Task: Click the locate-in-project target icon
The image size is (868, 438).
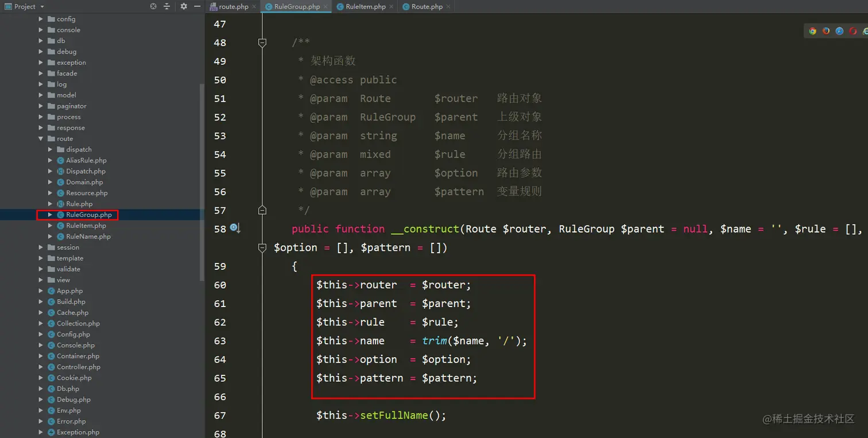Action: [153, 6]
